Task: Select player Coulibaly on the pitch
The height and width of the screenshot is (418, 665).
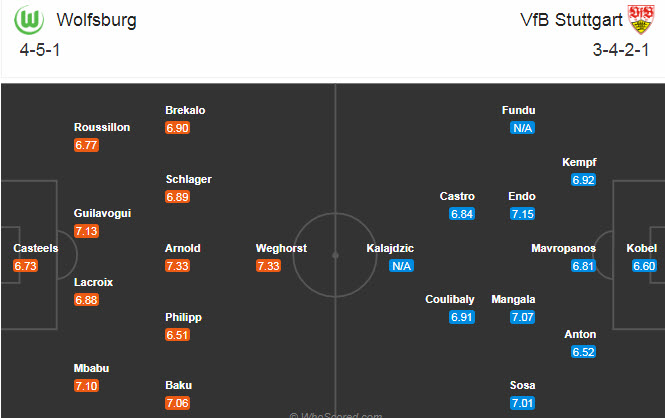Action: tap(447, 299)
